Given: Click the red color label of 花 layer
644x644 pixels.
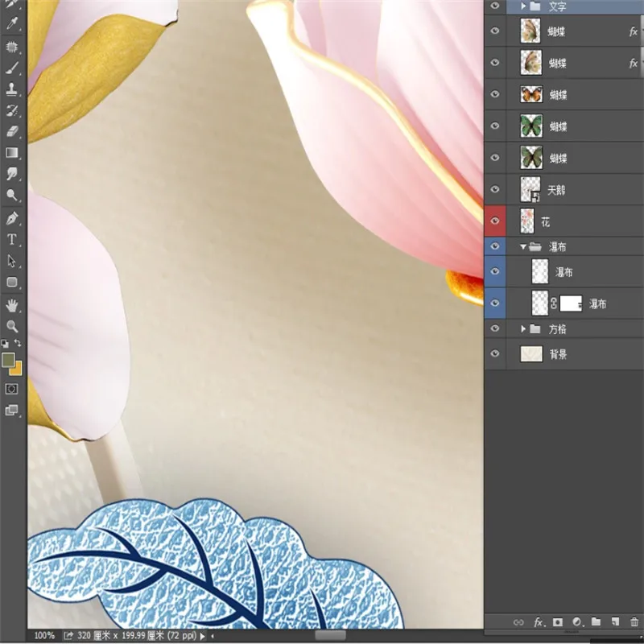Looking at the screenshot, I should tap(495, 221).
